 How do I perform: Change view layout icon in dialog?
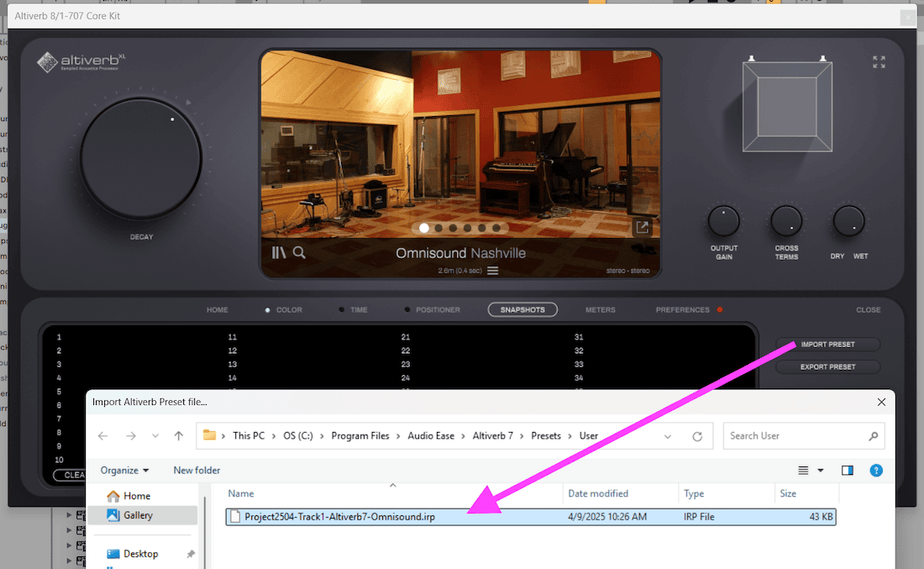(x=803, y=470)
